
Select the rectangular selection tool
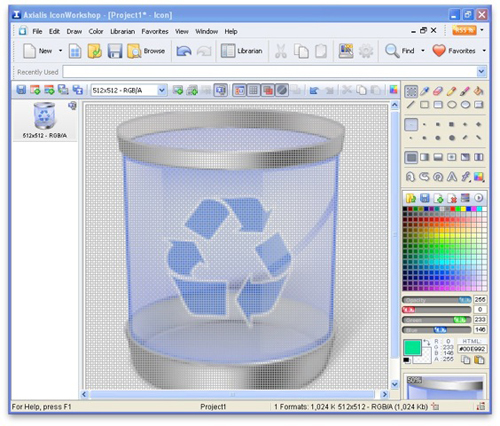point(411,91)
